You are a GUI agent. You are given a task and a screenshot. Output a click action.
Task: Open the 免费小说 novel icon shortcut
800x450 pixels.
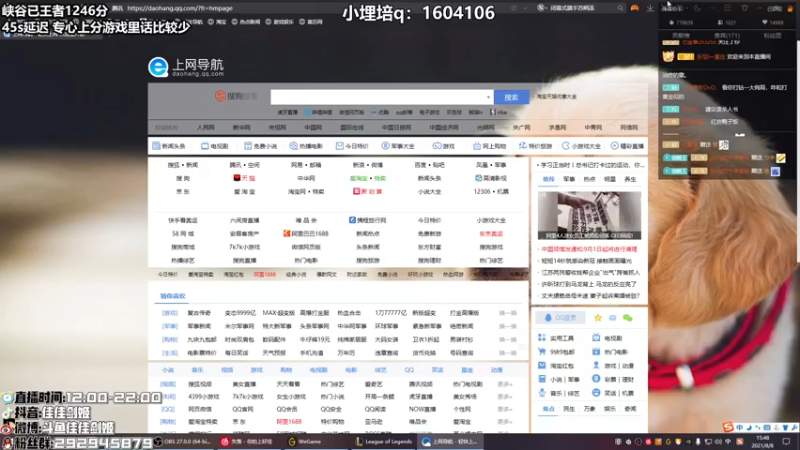click(x=260, y=146)
